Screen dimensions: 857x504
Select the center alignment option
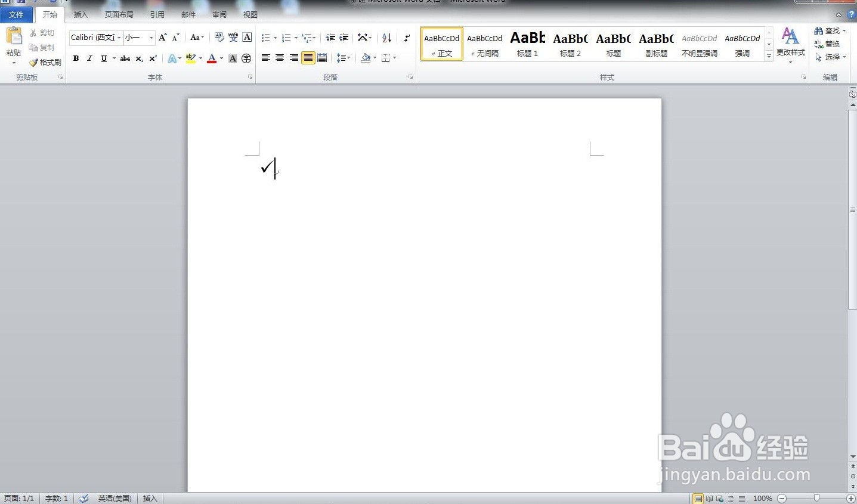point(279,57)
